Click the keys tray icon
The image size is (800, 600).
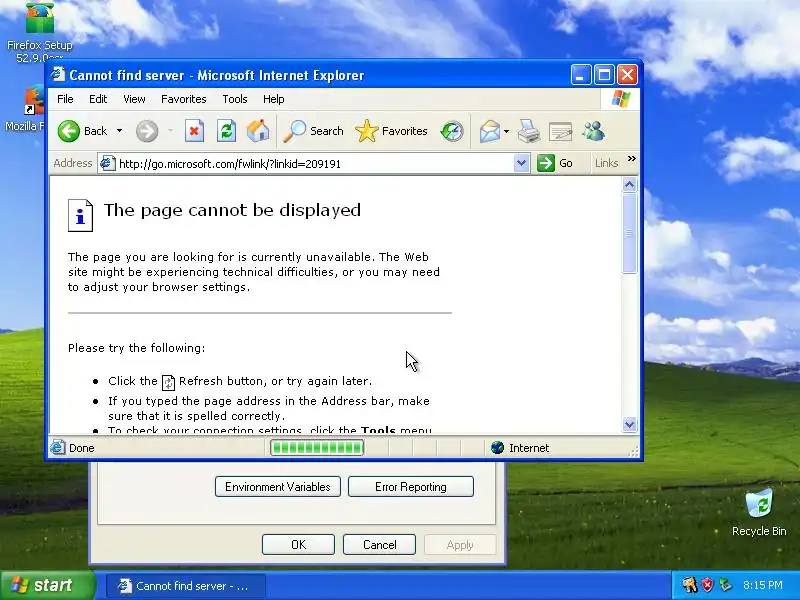pyautogui.click(x=690, y=584)
